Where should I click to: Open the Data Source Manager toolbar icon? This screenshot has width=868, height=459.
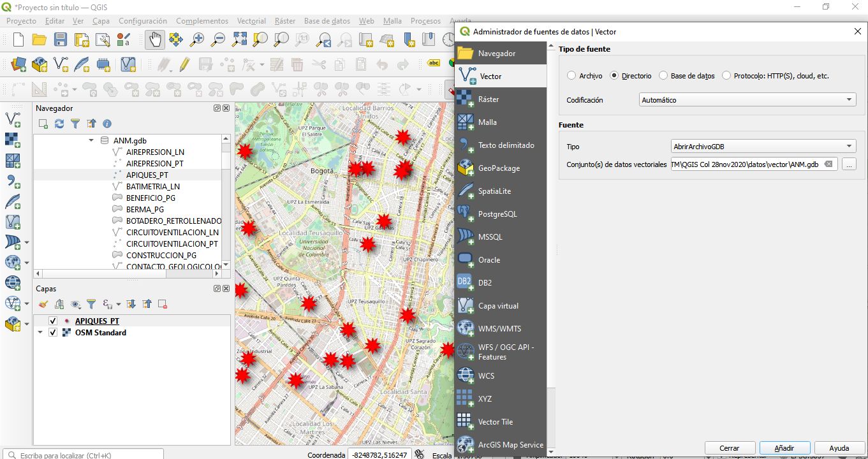18,64
